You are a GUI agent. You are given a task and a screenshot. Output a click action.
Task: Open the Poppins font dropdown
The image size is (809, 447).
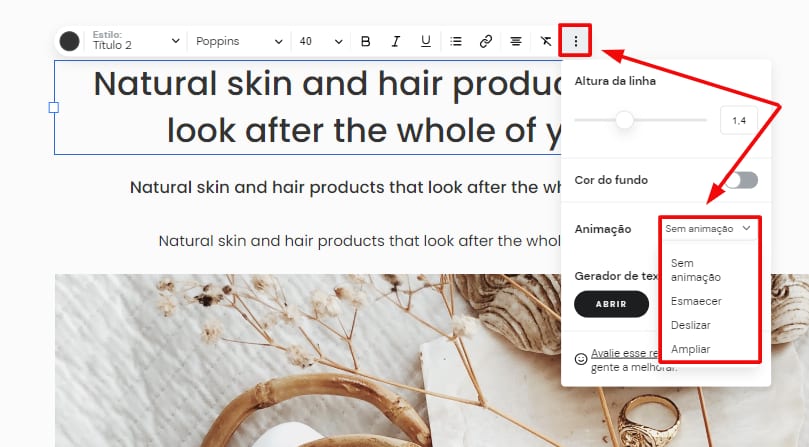point(239,41)
